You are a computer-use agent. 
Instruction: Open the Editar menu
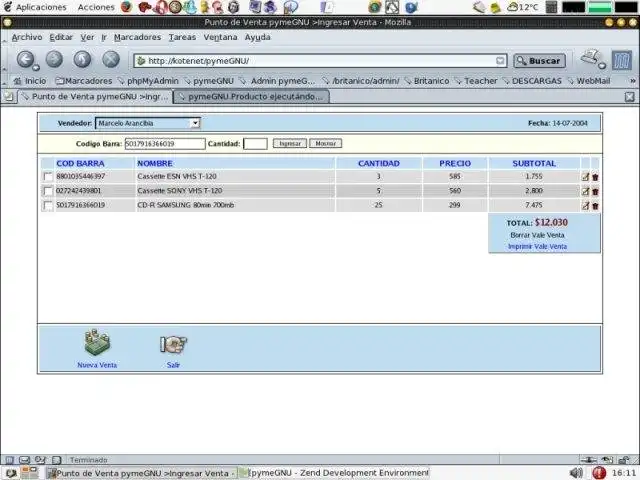point(61,37)
